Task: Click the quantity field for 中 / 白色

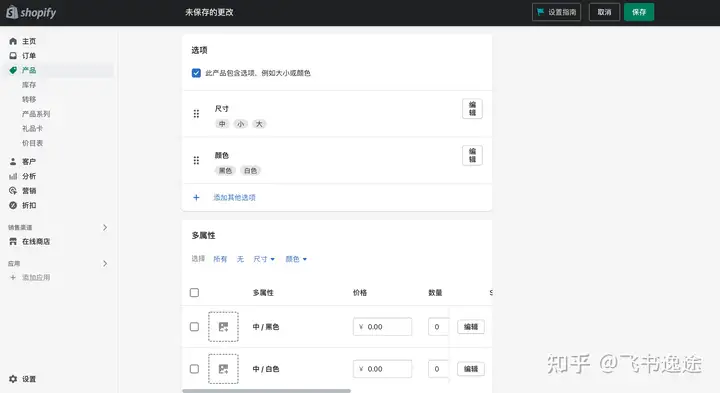Action: tap(439, 369)
